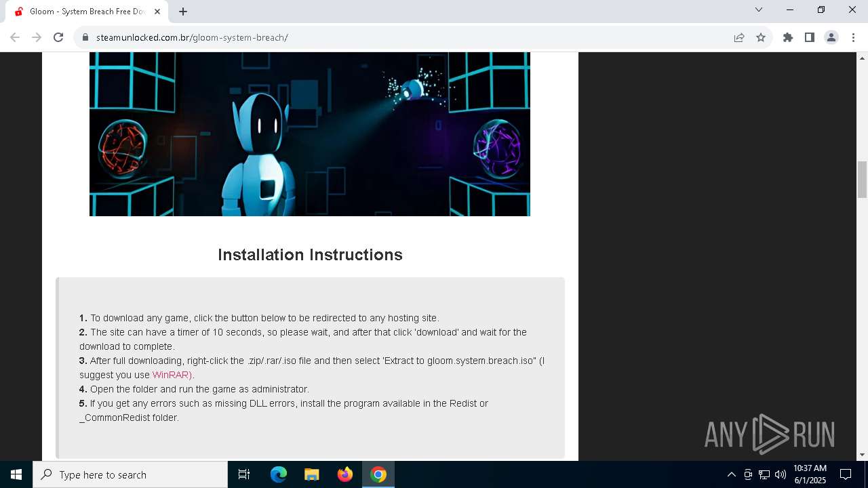Go back using the browser back arrow
Viewport: 868px width, 488px height.
pyautogui.click(x=15, y=37)
